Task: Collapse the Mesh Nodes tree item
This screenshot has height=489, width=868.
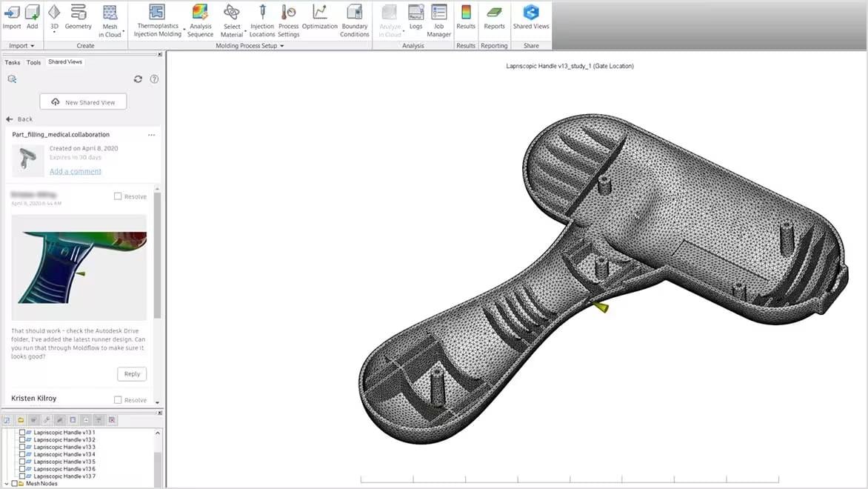Action: [x=6, y=483]
